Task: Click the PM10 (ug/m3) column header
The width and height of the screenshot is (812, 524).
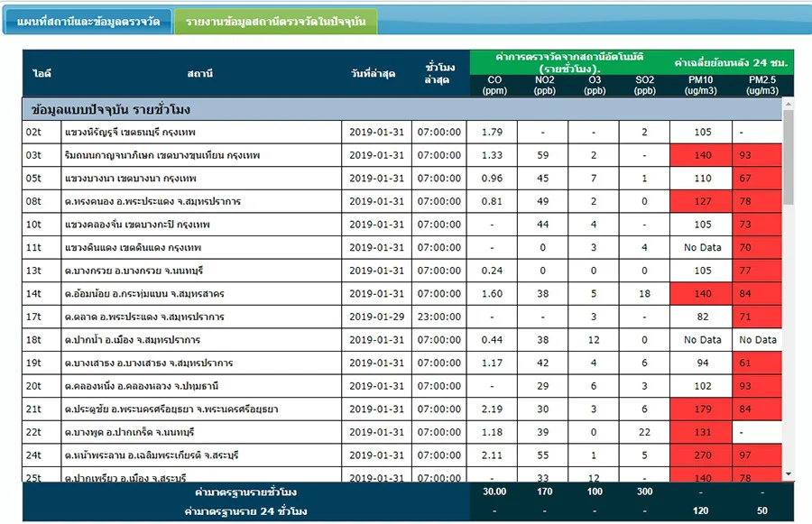Action: [701, 85]
